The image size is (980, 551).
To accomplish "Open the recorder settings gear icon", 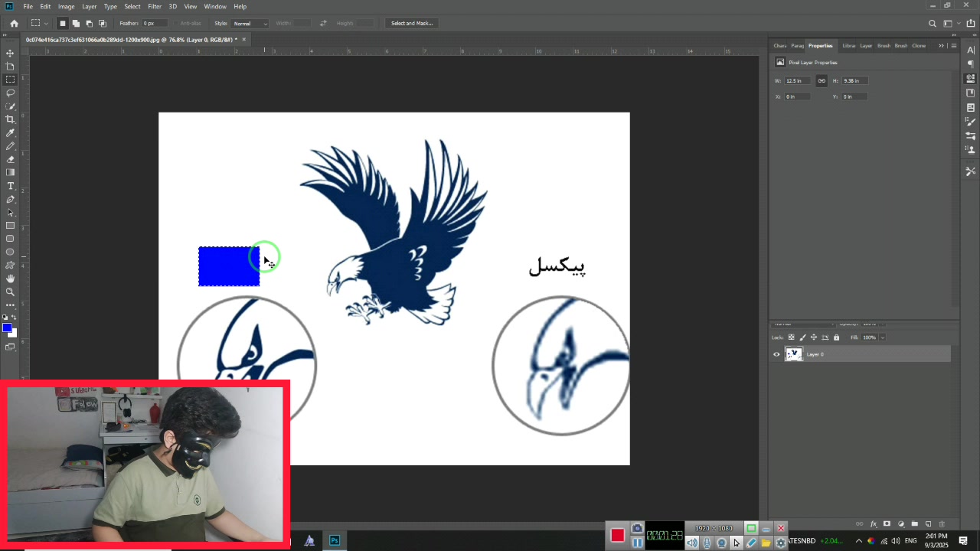I will point(780,543).
